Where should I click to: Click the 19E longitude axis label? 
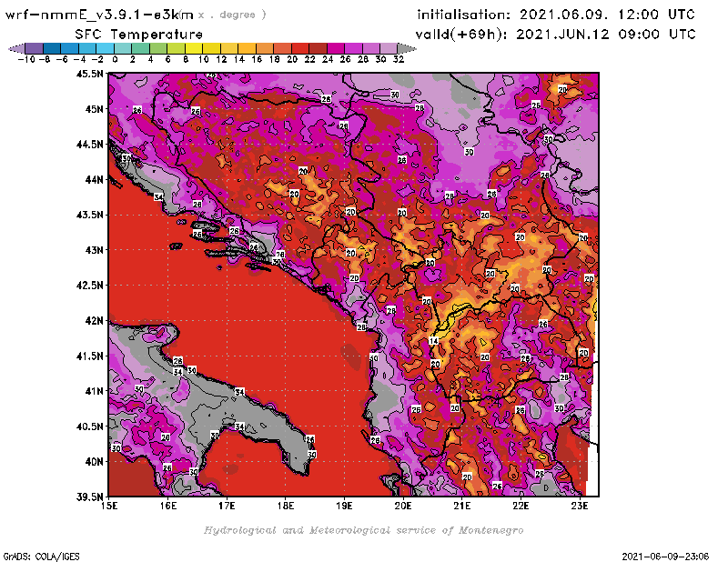click(x=345, y=507)
